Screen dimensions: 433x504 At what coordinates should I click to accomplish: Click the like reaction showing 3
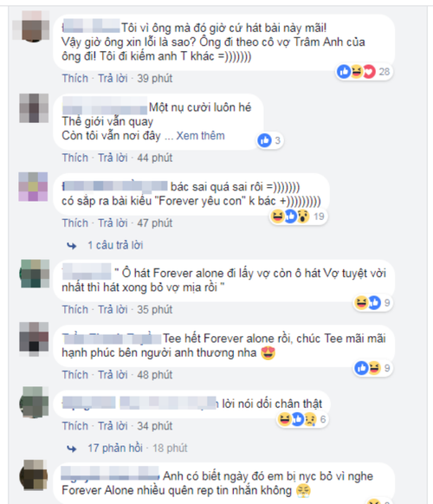(270, 140)
